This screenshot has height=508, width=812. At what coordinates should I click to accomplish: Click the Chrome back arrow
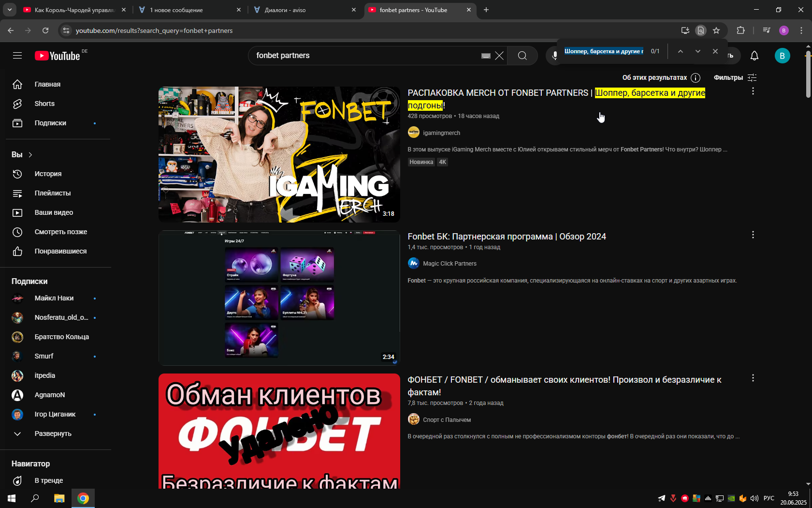(11, 30)
